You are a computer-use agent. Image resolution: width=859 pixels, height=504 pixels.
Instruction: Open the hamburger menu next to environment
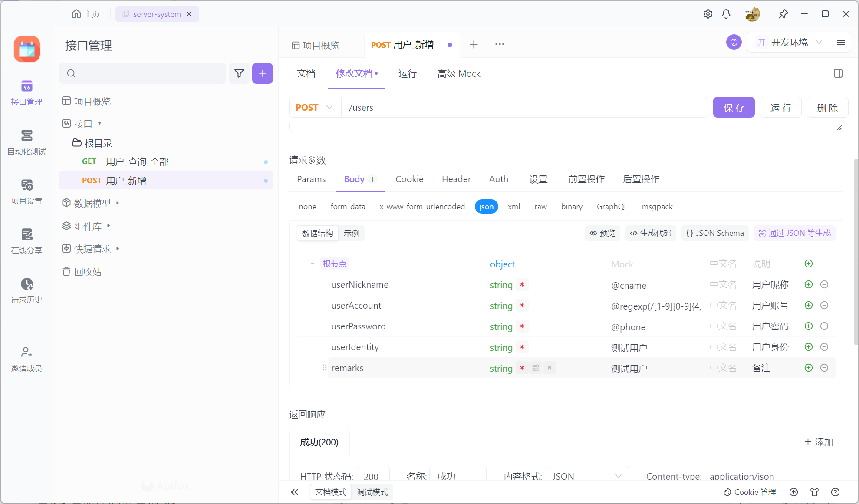point(841,42)
